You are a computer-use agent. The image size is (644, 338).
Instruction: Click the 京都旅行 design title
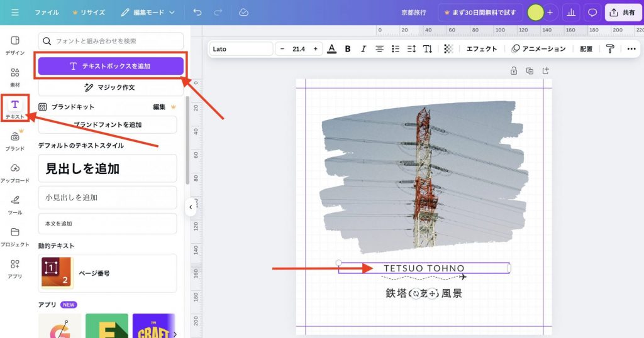[414, 13]
